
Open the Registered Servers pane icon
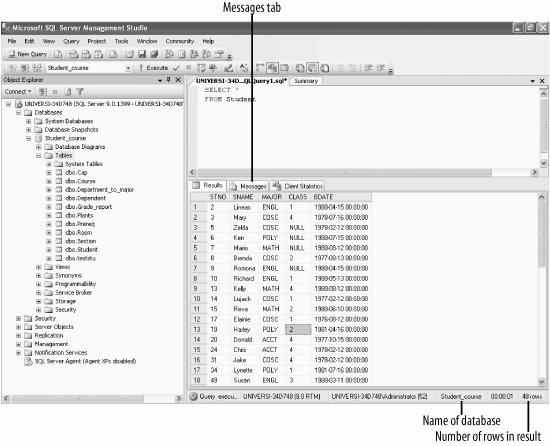click(169, 54)
